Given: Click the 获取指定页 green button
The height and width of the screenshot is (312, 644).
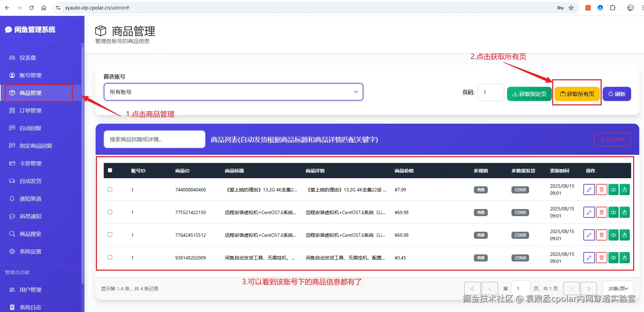Looking at the screenshot, I should coord(529,94).
